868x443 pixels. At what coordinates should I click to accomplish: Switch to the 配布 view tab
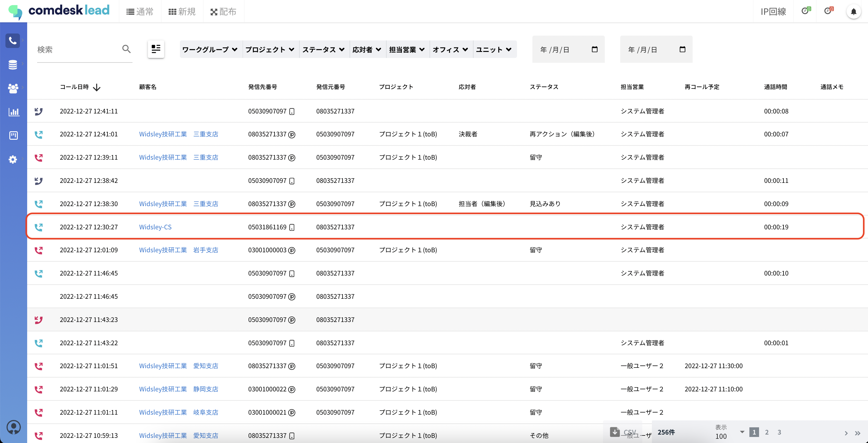pyautogui.click(x=223, y=12)
